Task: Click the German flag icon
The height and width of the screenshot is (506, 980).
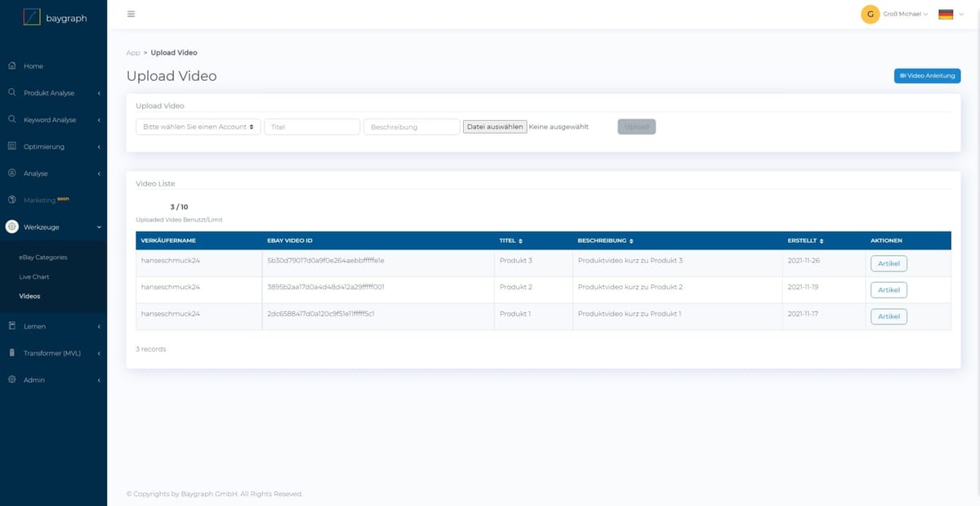Action: coord(946,14)
